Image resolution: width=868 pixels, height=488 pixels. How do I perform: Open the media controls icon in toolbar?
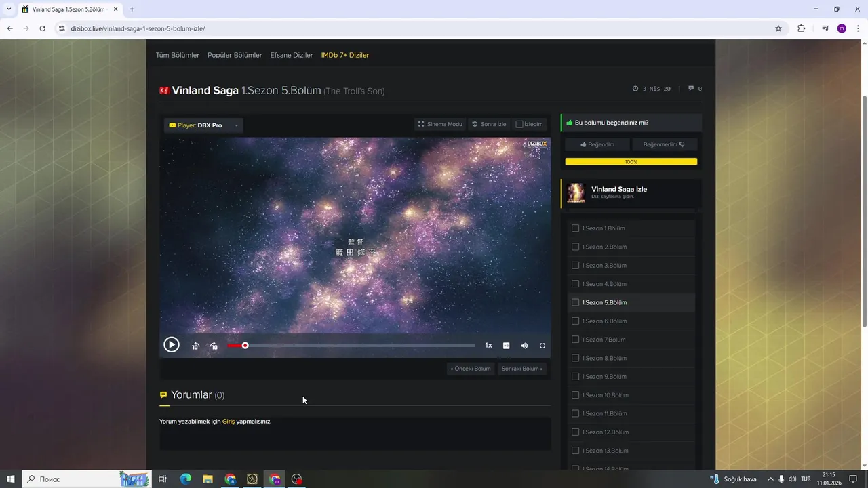tap(825, 28)
